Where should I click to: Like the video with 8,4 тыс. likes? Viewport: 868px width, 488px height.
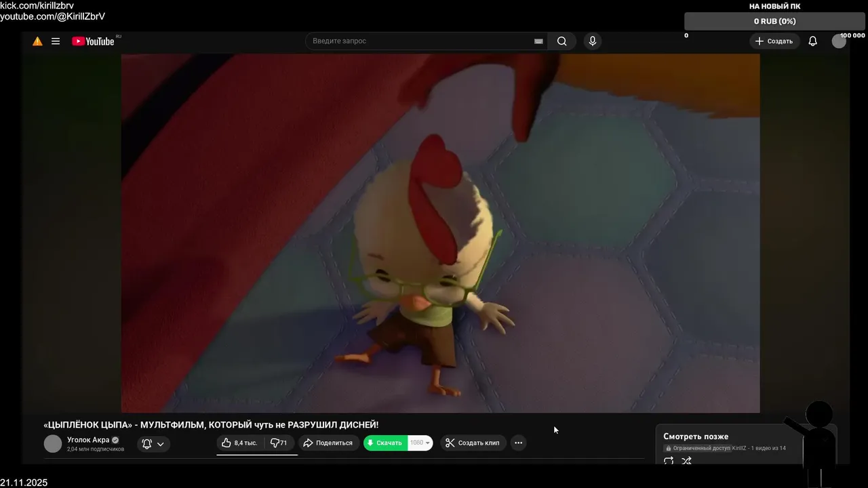click(x=239, y=443)
